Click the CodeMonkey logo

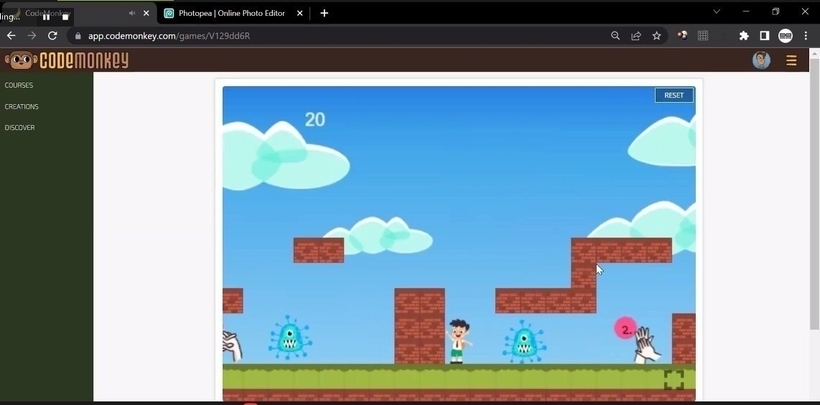pos(67,61)
